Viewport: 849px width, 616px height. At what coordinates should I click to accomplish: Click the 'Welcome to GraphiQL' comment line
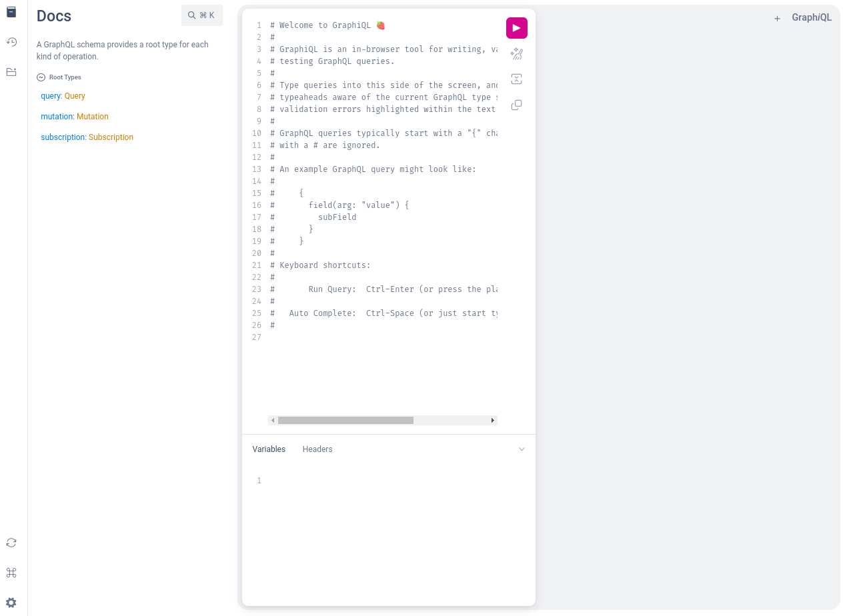(327, 25)
